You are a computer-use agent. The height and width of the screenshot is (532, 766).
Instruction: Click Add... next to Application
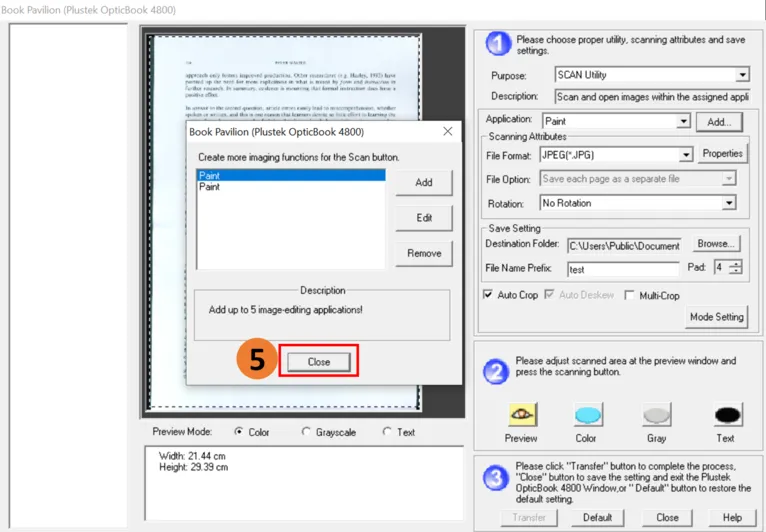[719, 122]
